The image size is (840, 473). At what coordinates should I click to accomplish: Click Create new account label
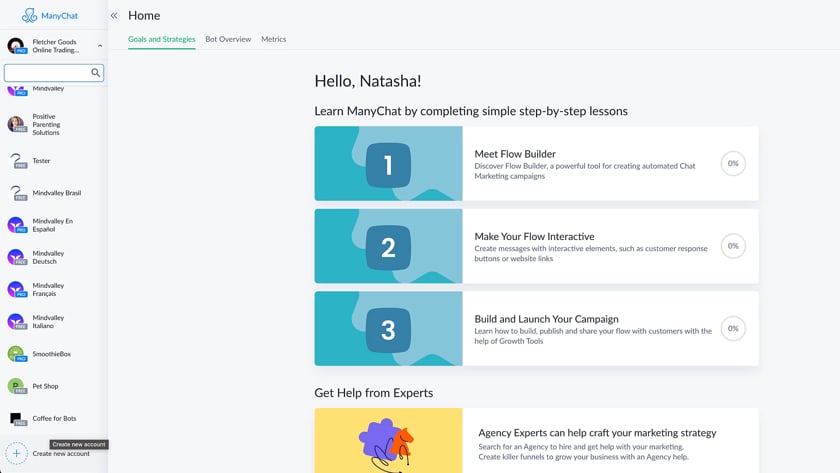(61, 454)
